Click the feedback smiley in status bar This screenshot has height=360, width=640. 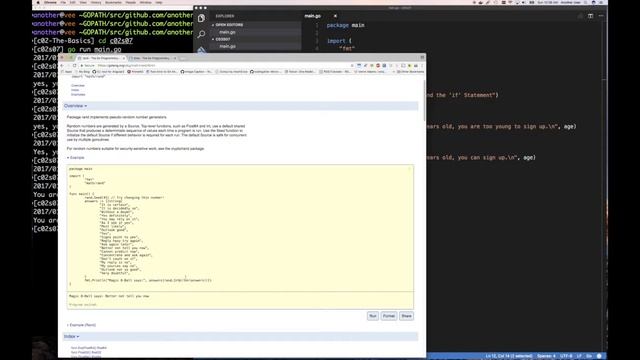pos(599,356)
